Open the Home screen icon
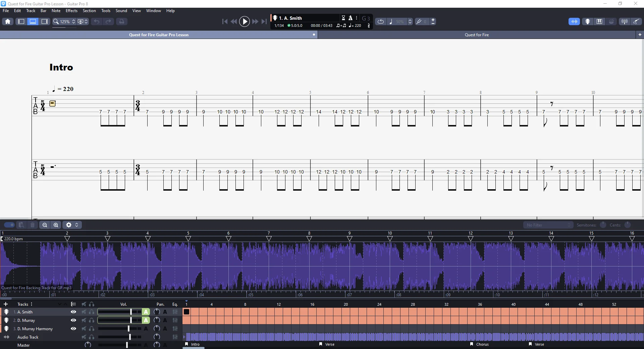 tap(8, 21)
